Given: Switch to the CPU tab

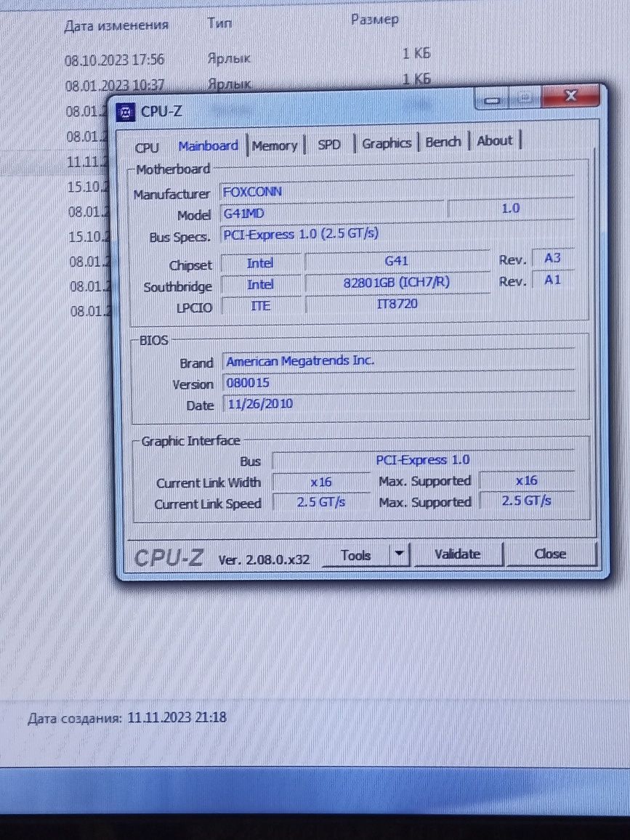Looking at the screenshot, I should pos(147,148).
